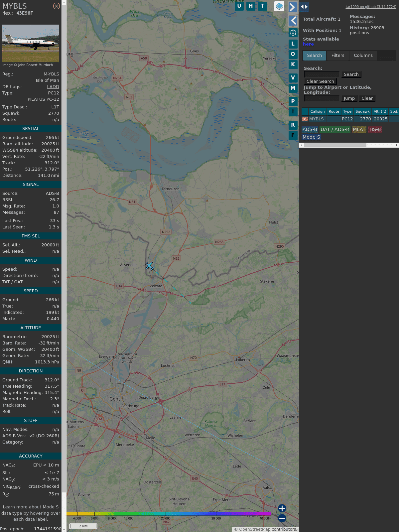399x532 pixels.
Task: Switch to the Filters tab
Action: point(337,56)
